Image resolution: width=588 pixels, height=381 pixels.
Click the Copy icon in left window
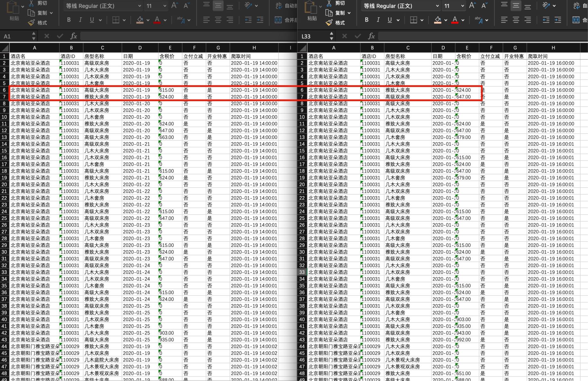tap(31, 13)
